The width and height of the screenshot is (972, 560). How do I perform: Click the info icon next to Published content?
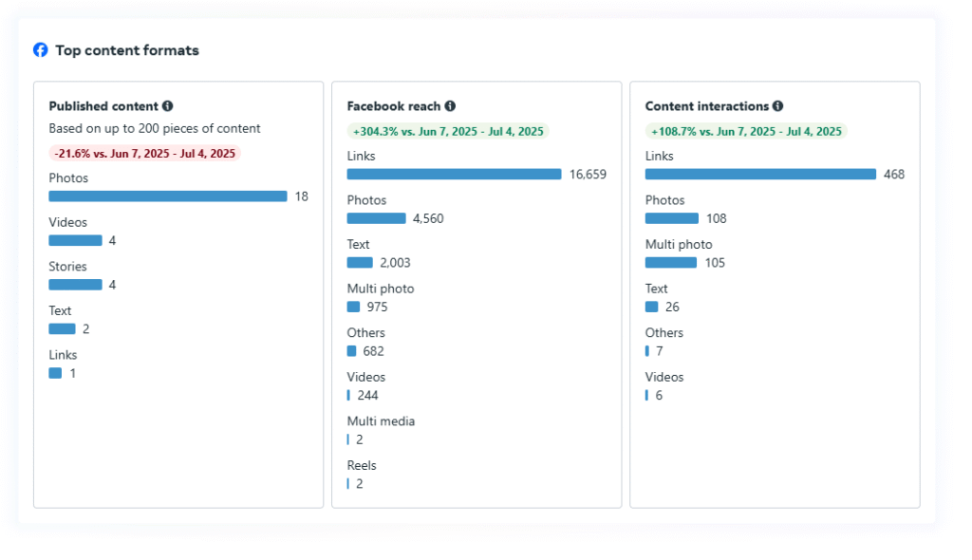pyautogui.click(x=167, y=106)
